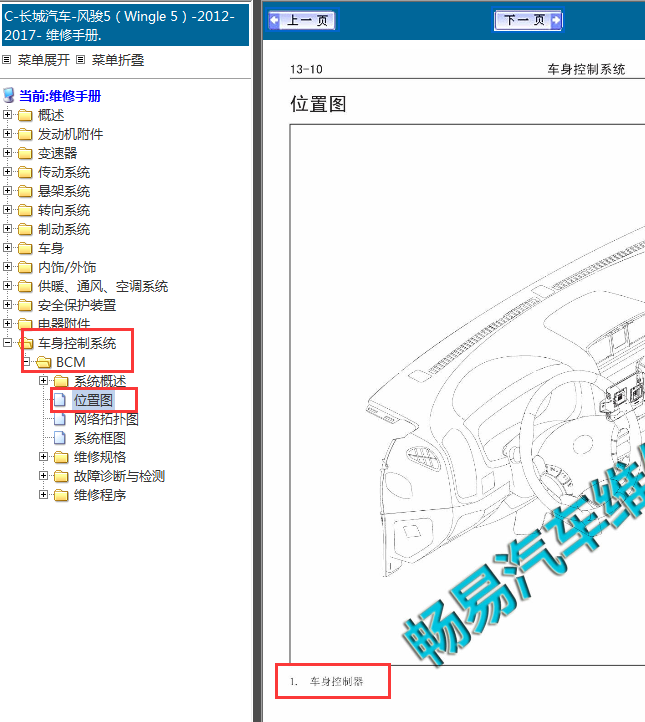645x722 pixels.
Task: Expand the 发动机附件 tree node
Action: pyautogui.click(x=7, y=134)
